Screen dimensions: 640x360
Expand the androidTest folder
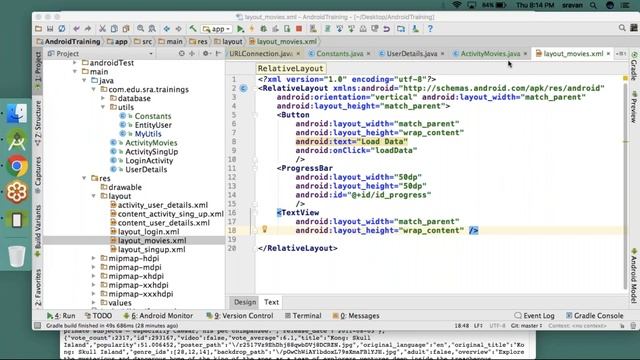click(75, 63)
